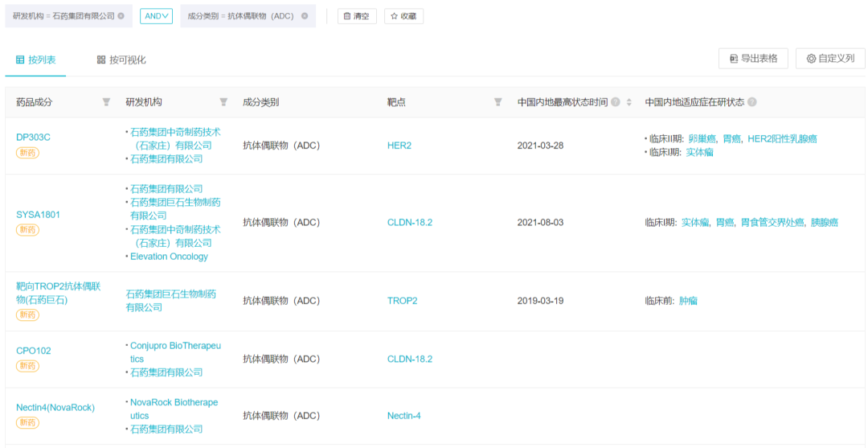Open 靶向TROP2抗体偶联物(石药巨石) link

(58, 294)
